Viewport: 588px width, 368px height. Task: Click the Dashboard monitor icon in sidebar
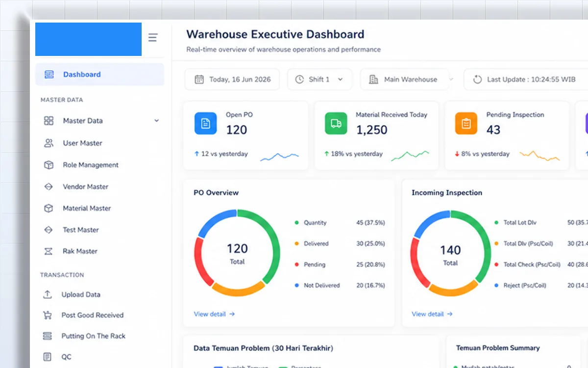49,75
